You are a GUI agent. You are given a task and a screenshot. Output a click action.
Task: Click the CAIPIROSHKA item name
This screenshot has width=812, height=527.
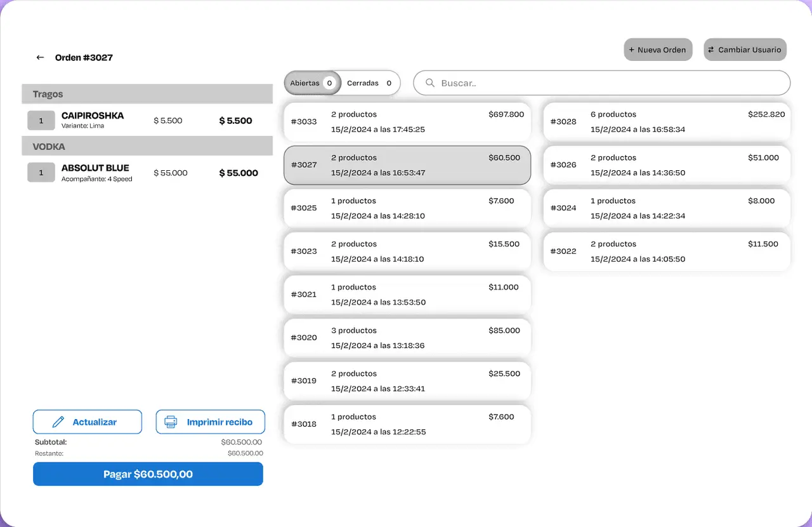(x=93, y=116)
